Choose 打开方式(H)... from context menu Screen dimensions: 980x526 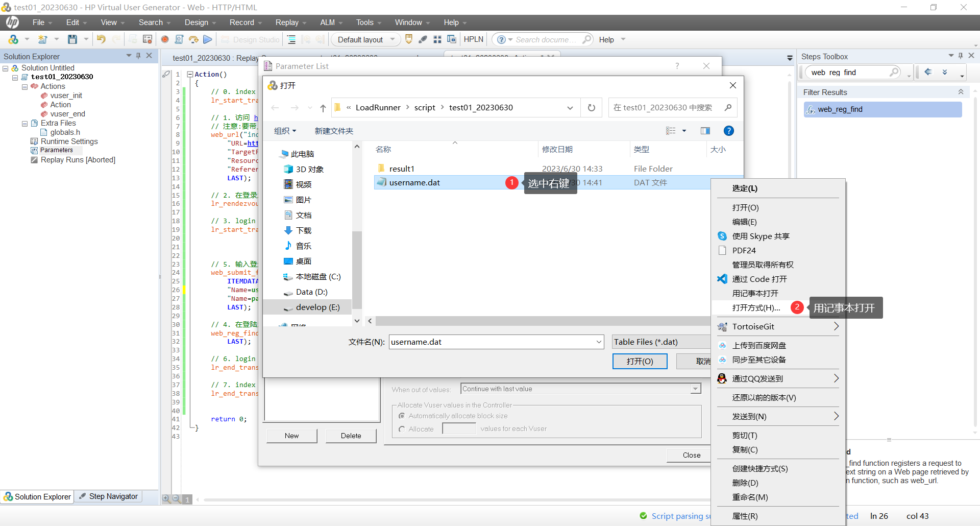pyautogui.click(x=756, y=307)
